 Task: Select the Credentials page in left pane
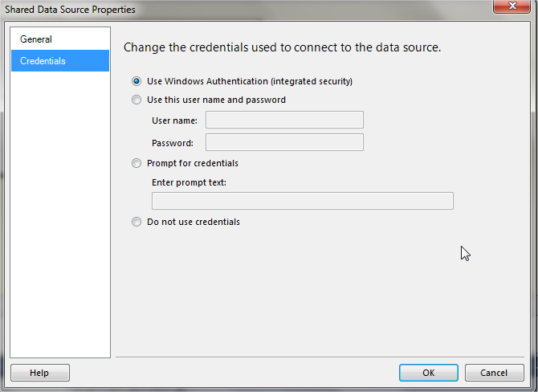pyautogui.click(x=43, y=61)
